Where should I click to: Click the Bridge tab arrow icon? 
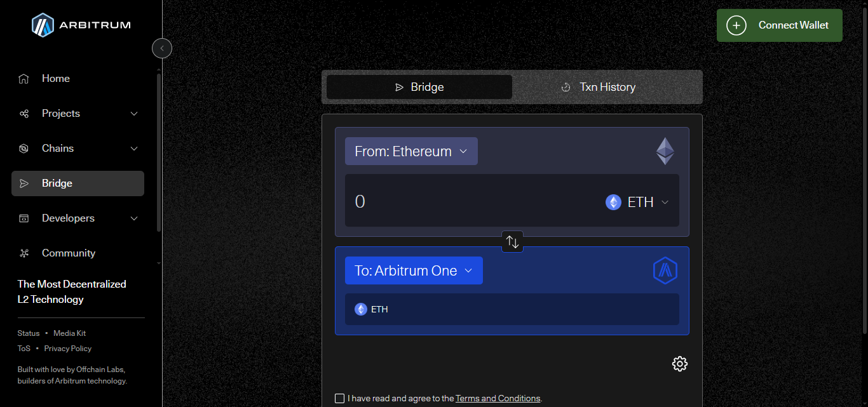click(399, 88)
